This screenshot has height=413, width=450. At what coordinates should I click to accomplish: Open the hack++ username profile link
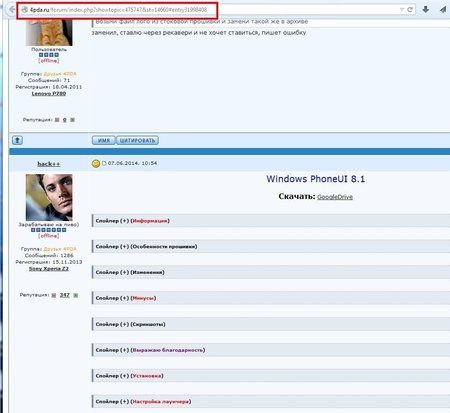[x=49, y=164]
